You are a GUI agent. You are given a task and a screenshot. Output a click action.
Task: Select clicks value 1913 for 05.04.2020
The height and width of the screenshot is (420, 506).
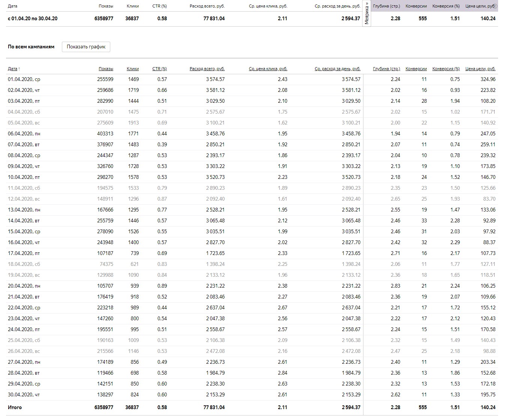click(x=133, y=123)
